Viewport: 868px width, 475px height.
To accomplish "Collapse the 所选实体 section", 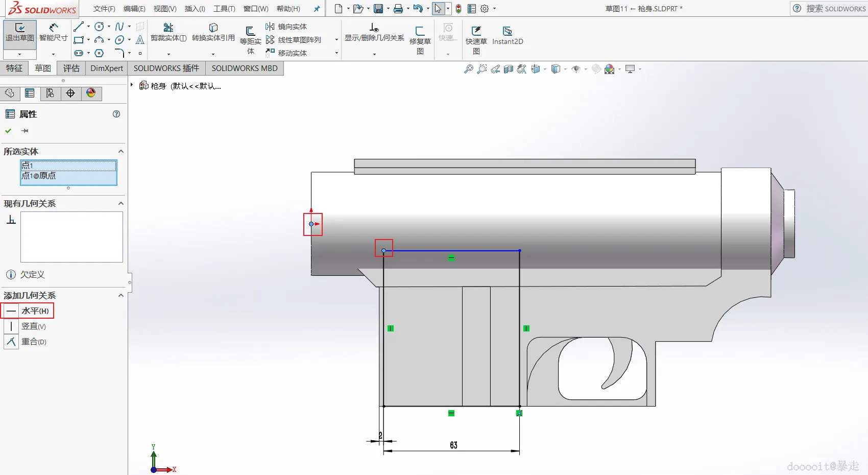I will point(121,151).
